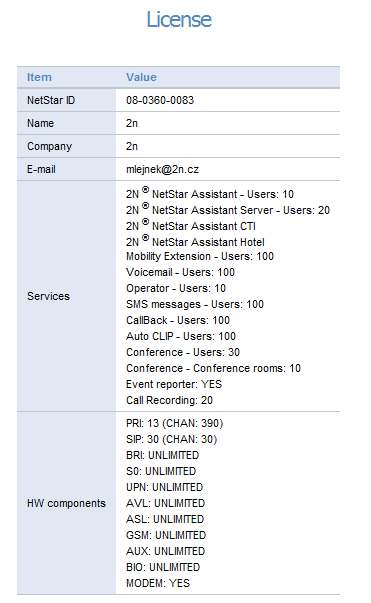Viewport: 371px width, 603px height.
Task: Select the Voicemail users 100 line
Action: click(x=180, y=272)
